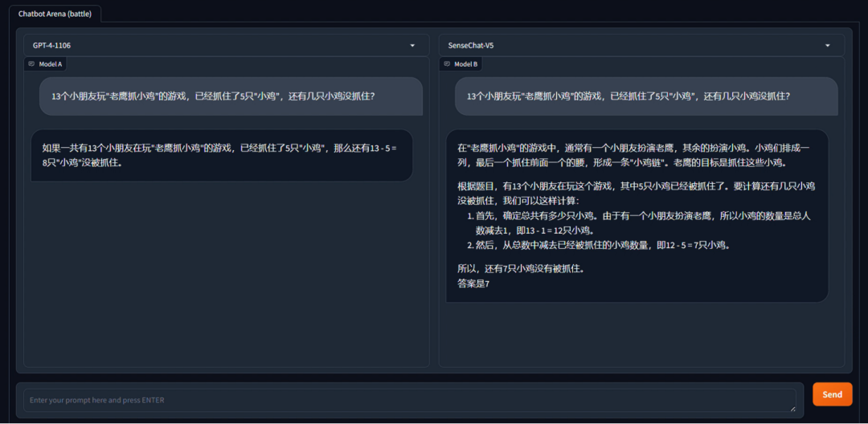Viewport: 868px width, 424px height.
Task: Click the Send button
Action: pos(832,394)
